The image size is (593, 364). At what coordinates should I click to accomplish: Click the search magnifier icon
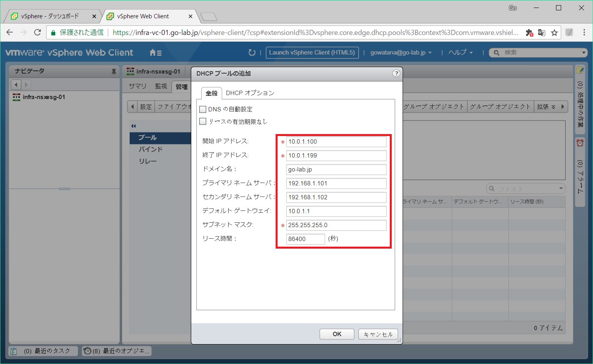(497, 53)
